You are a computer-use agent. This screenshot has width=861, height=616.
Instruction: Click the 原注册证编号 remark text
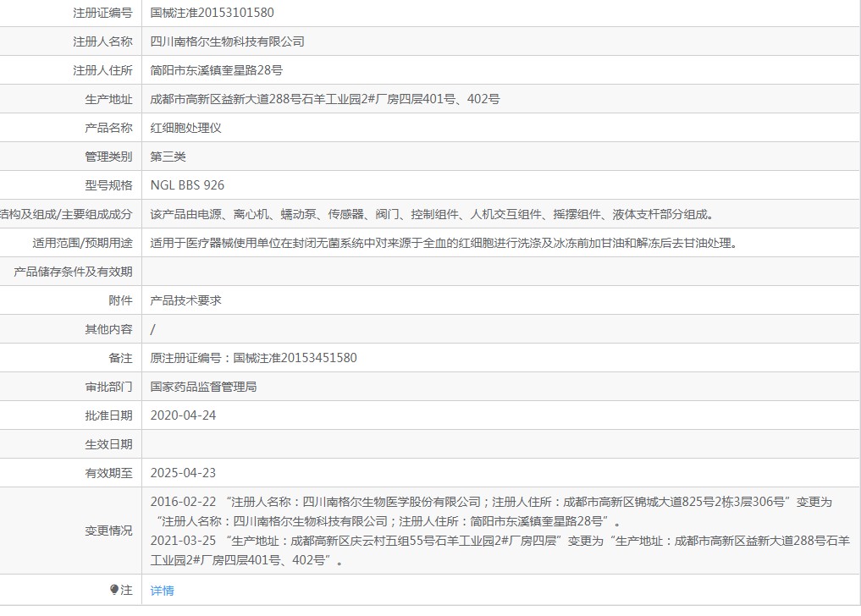[253, 358]
